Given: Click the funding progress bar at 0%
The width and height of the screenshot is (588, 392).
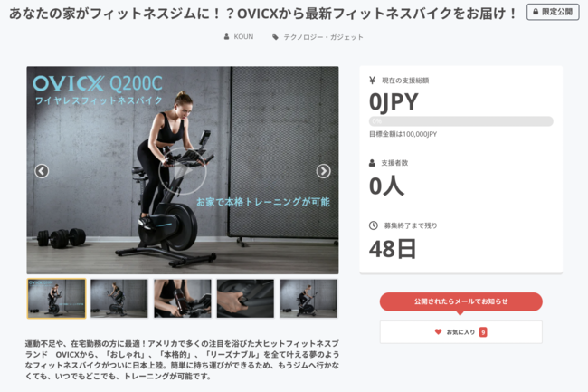Looking at the screenshot, I should pos(460,121).
